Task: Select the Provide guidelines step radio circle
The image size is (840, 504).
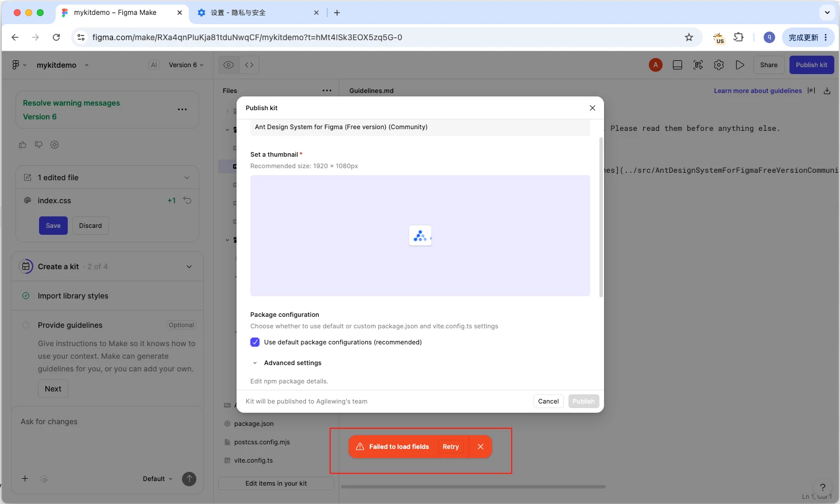Action: (26, 325)
